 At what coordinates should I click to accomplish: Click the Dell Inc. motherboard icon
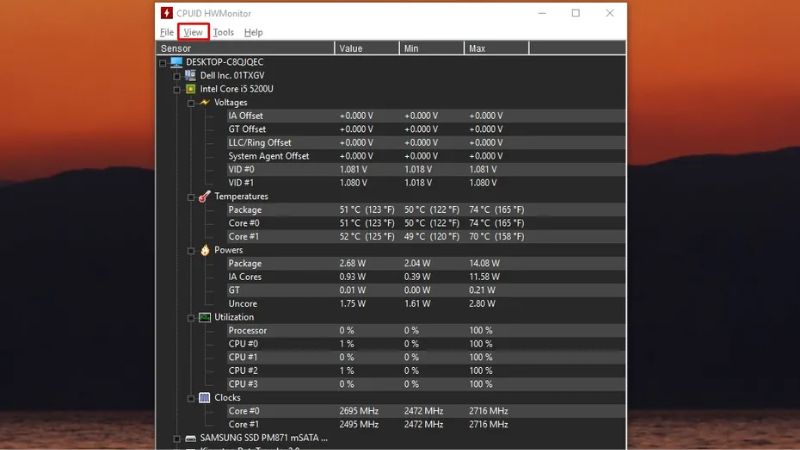coord(190,76)
